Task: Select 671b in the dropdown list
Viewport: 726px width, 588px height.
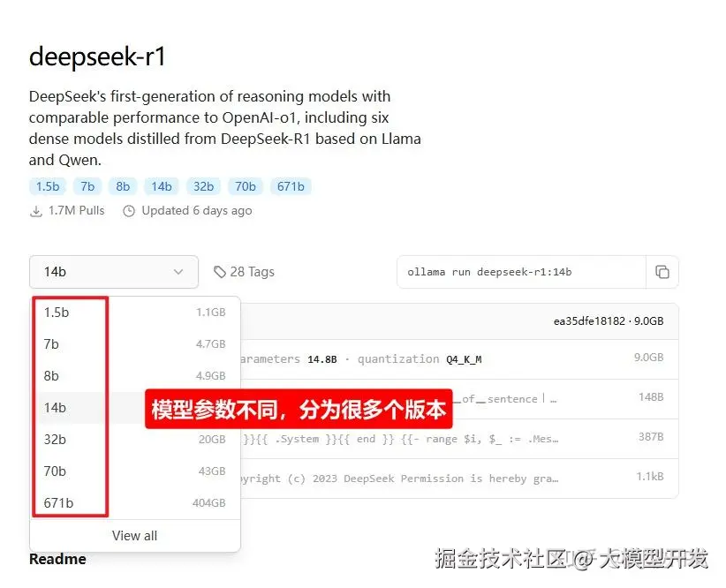Action: pos(135,503)
